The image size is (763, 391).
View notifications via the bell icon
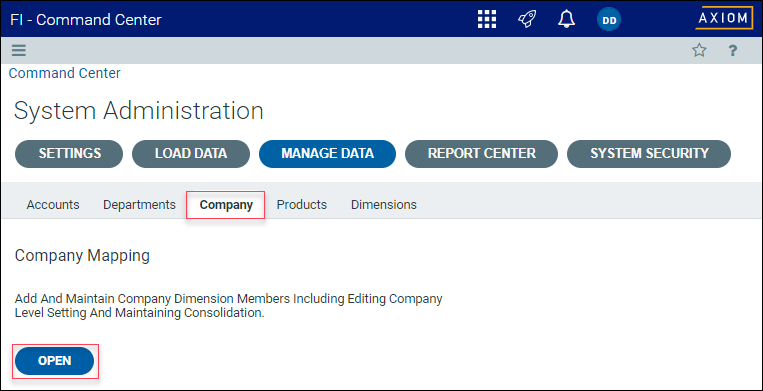click(566, 19)
